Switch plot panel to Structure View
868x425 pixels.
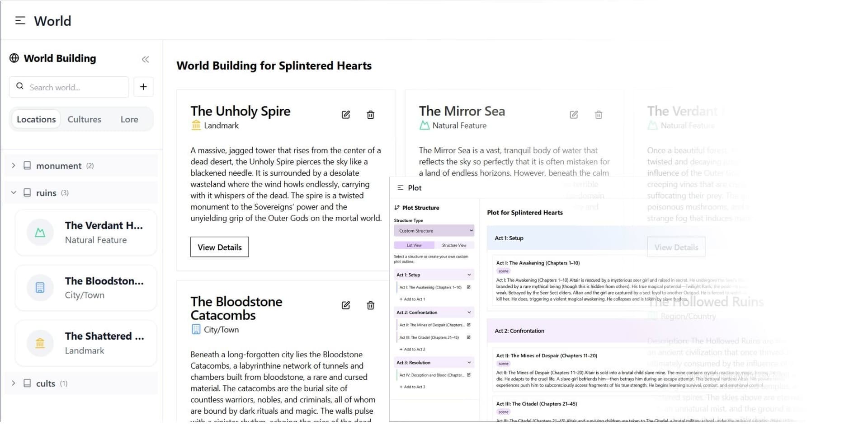pyautogui.click(x=454, y=245)
